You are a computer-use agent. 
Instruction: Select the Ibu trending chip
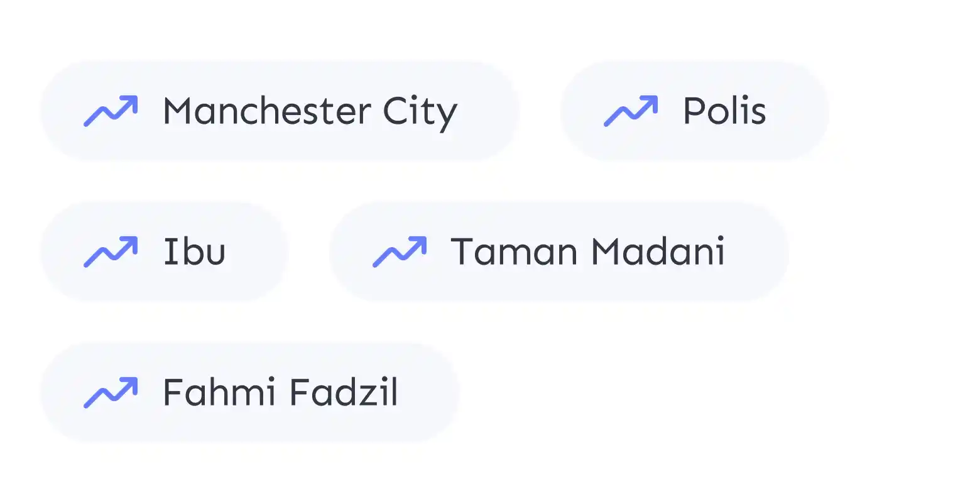point(165,252)
